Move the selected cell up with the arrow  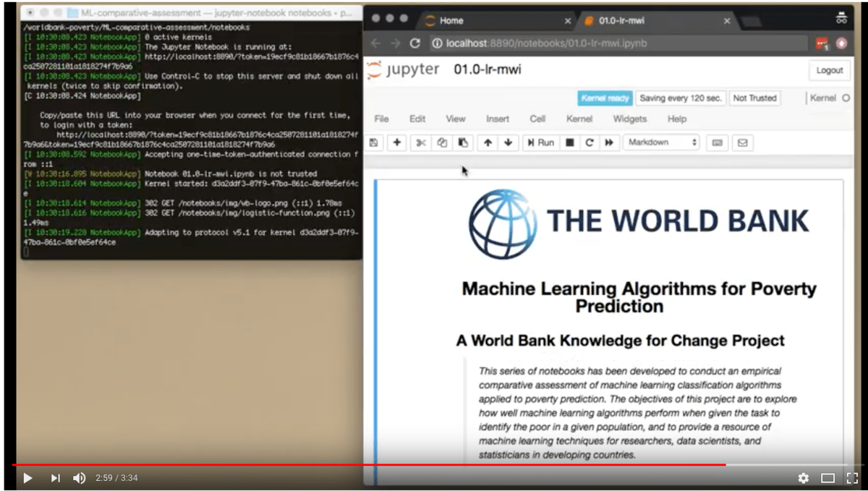click(488, 143)
